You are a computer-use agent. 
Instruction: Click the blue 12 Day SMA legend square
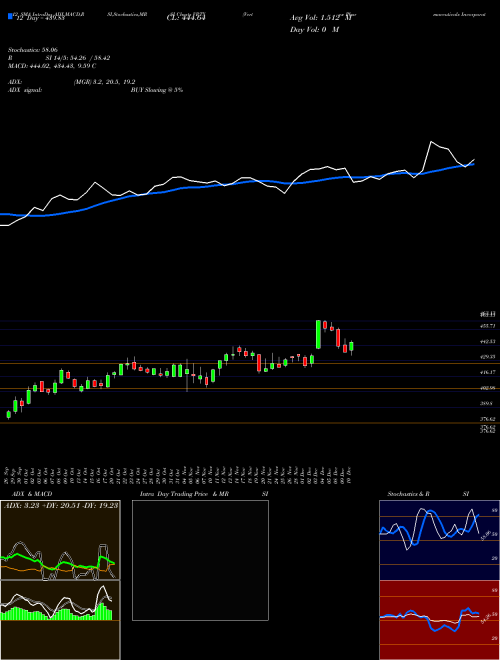pyautogui.click(x=11, y=16)
